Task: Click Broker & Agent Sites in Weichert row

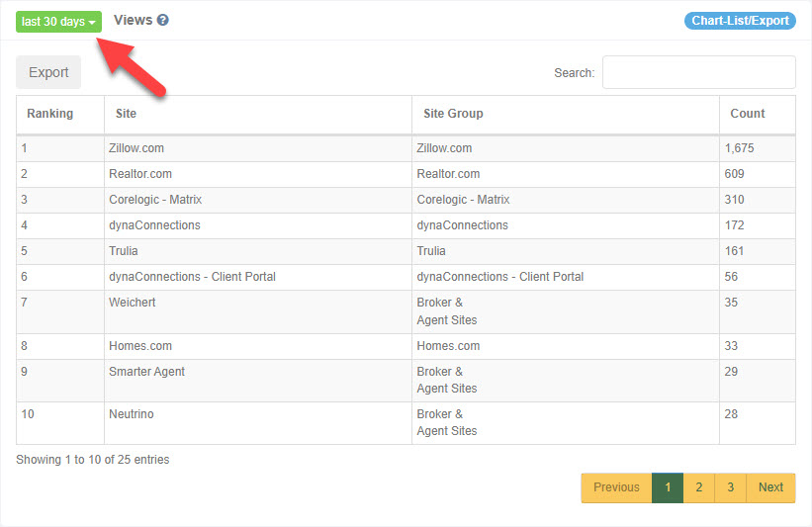Action: pos(447,311)
